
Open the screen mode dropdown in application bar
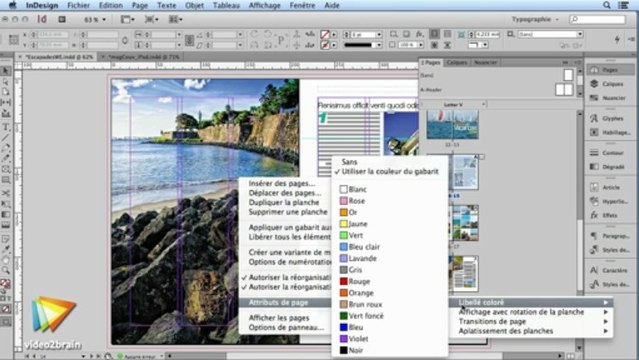click(x=152, y=19)
